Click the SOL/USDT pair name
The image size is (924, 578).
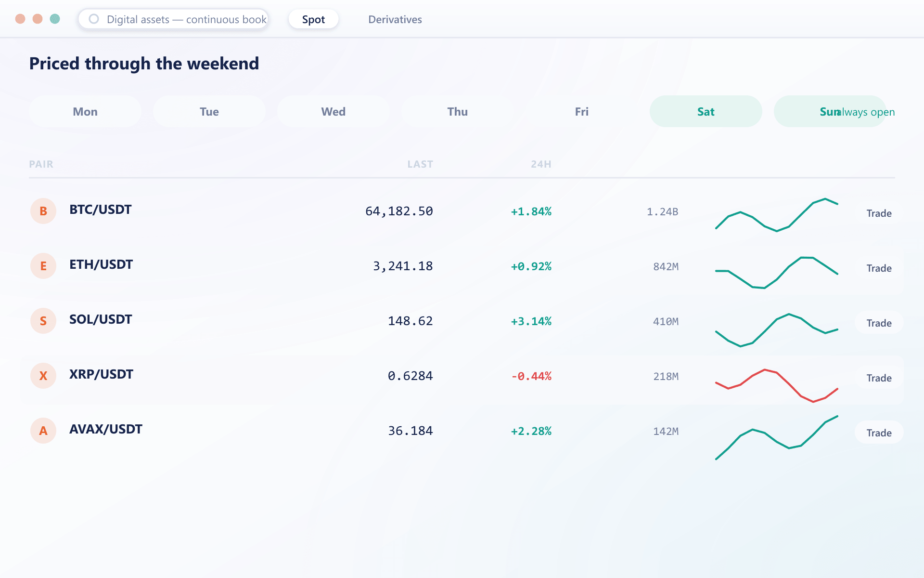point(101,319)
